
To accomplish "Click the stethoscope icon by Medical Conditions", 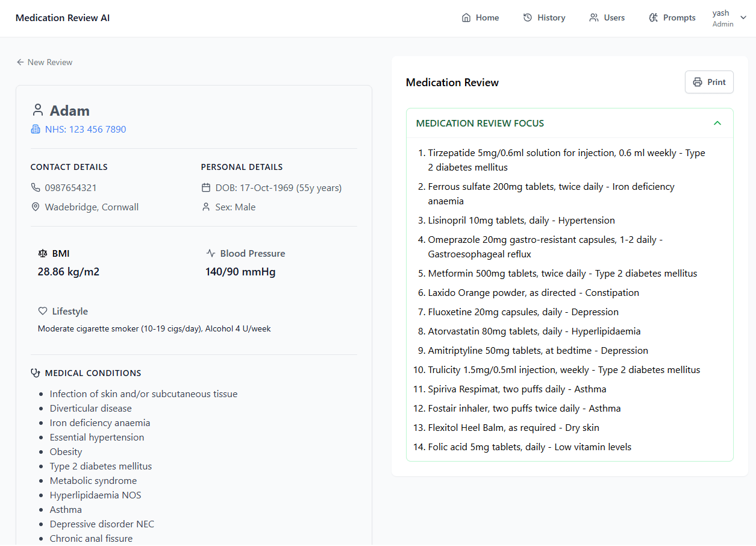I will tap(36, 373).
